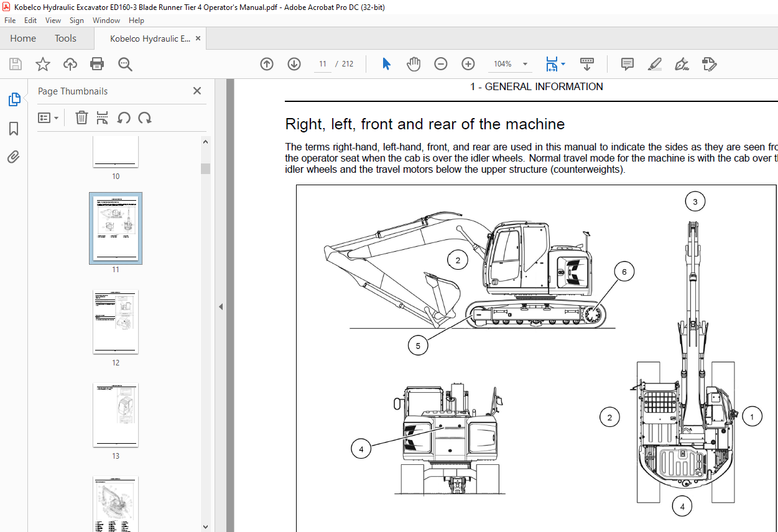Switch to the Home tab
Screen dimensions: 778x532
[23, 39]
